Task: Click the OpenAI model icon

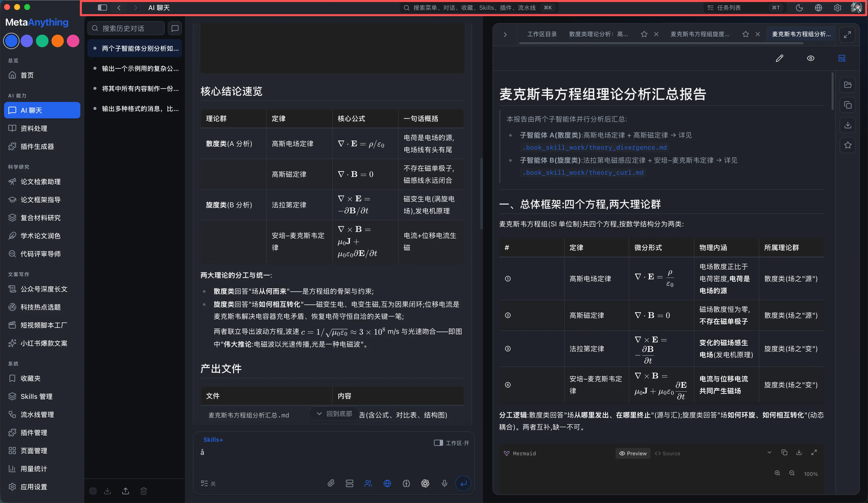Action: (x=425, y=483)
